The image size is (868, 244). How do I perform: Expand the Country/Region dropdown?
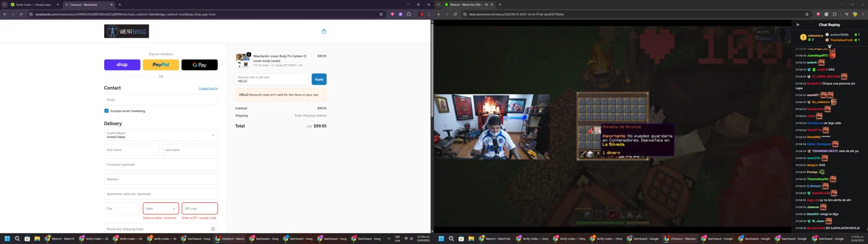[x=161, y=135]
